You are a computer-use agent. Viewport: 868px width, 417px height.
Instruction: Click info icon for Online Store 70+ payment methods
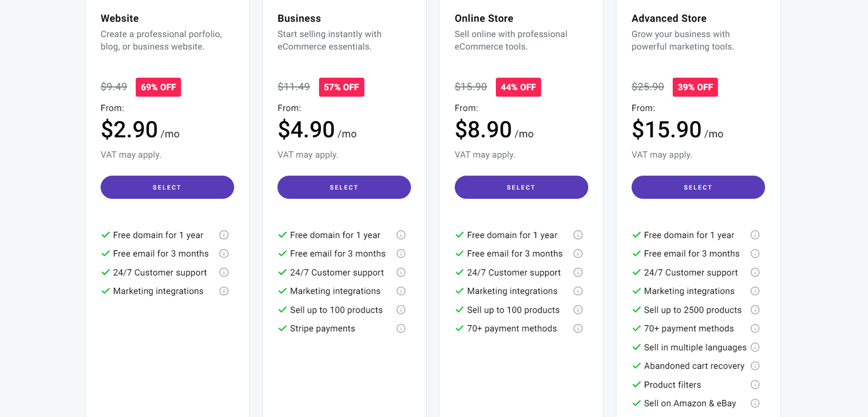(578, 328)
